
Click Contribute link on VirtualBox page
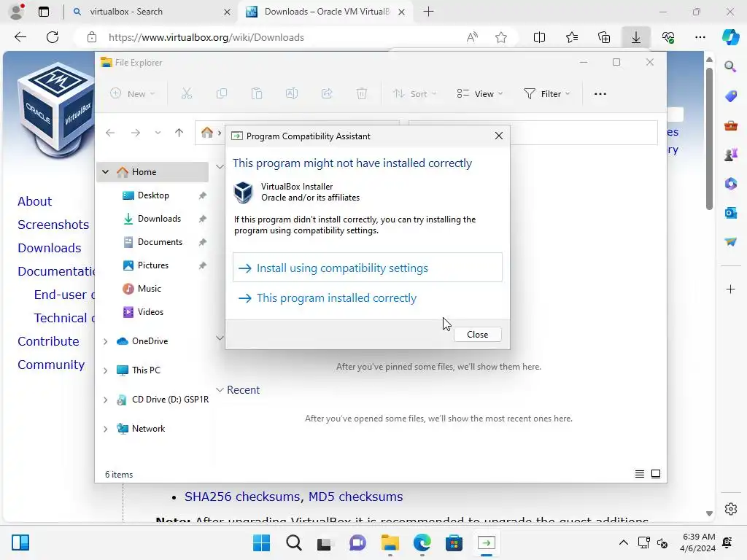tap(48, 341)
